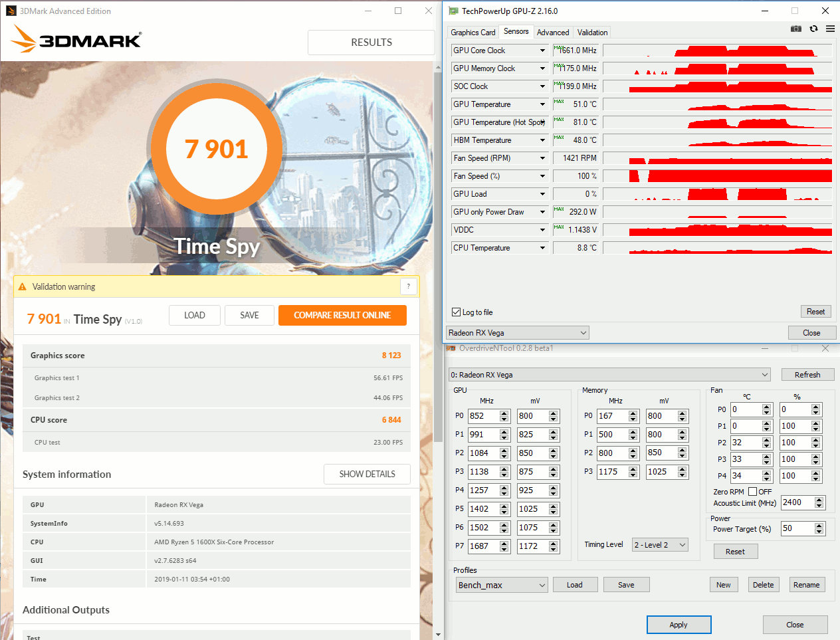This screenshot has width=840, height=640.
Task: Open the RESULTS tab in 3DMark
Action: click(x=371, y=43)
